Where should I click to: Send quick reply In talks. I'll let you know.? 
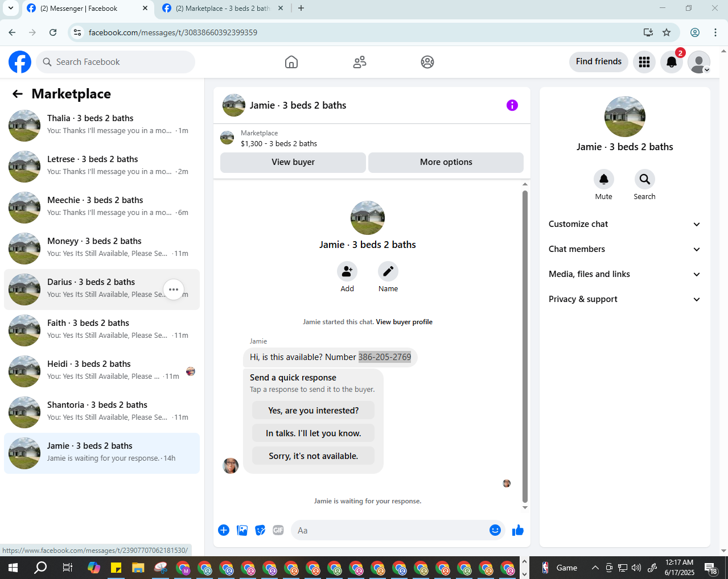coord(314,433)
